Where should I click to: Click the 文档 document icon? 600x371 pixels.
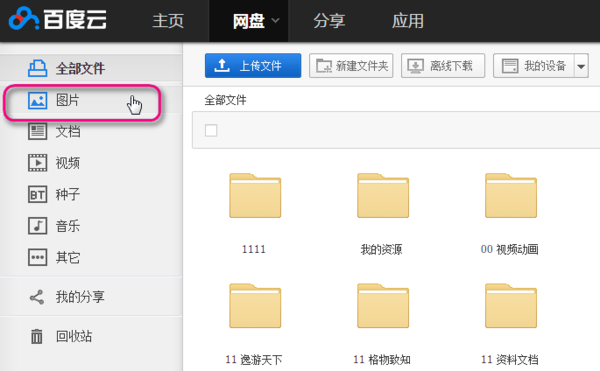tap(38, 132)
